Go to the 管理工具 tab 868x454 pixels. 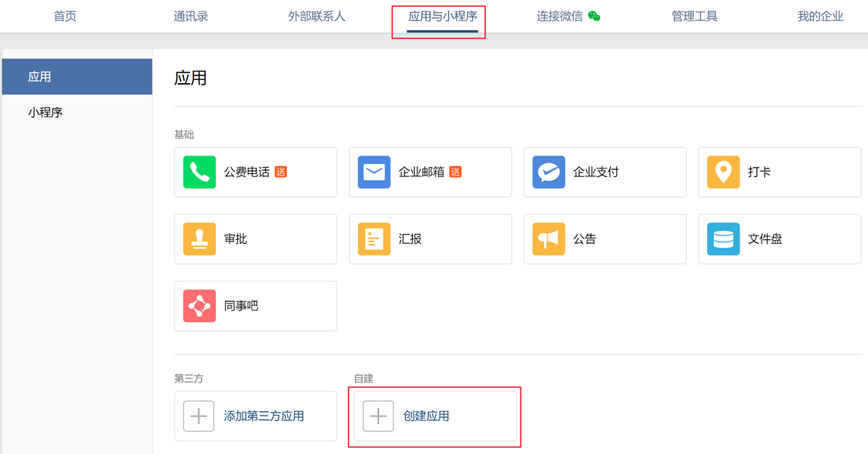tap(694, 16)
